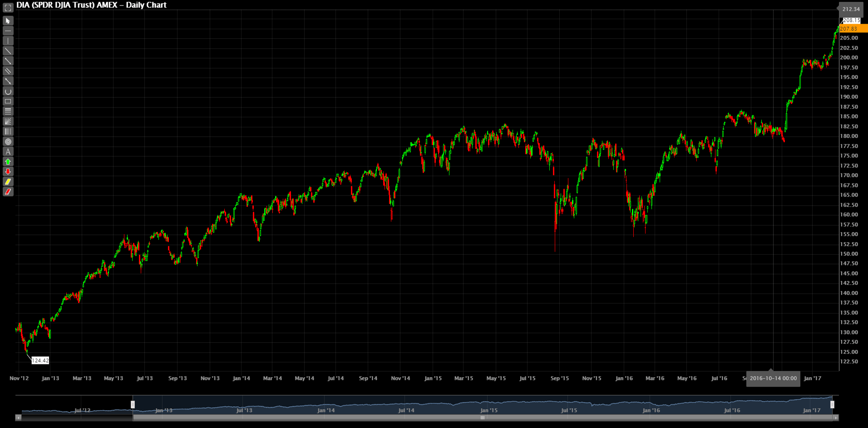
Task: Click the 200.00 price axis label
Action: click(x=848, y=58)
